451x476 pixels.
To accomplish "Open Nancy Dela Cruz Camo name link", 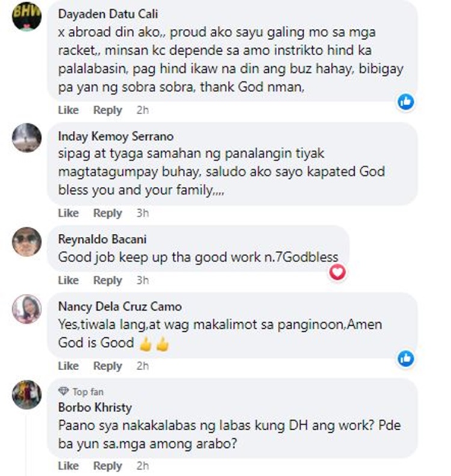I will pyautogui.click(x=120, y=307).
